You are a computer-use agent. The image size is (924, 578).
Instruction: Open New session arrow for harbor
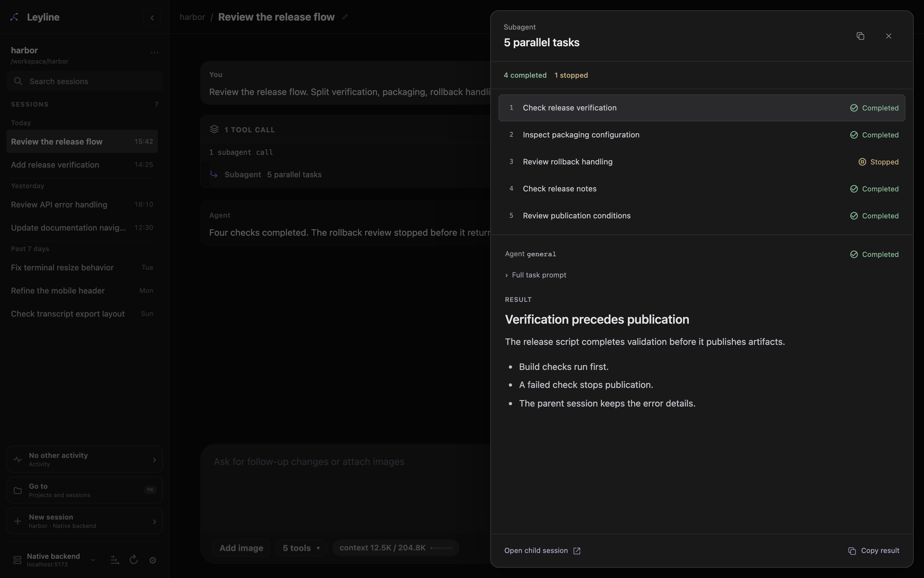point(154,521)
